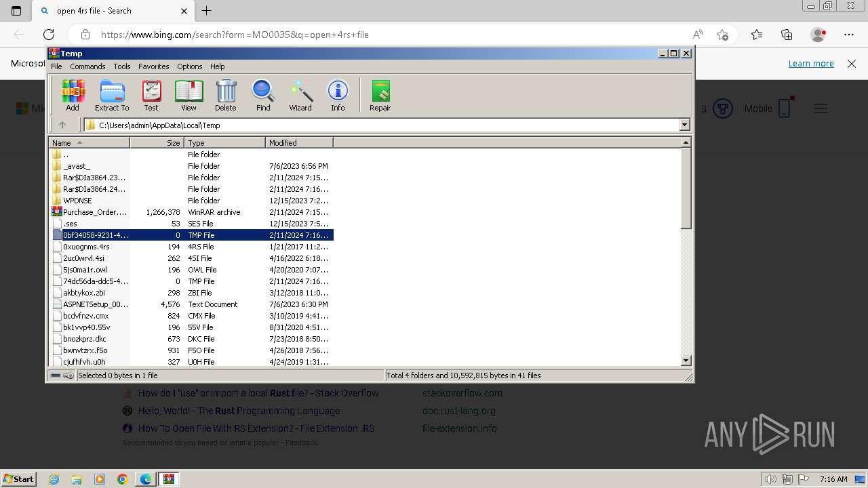Select the ASPNETSetup text document
The width and height of the screenshot is (868, 488).
(x=191, y=304)
